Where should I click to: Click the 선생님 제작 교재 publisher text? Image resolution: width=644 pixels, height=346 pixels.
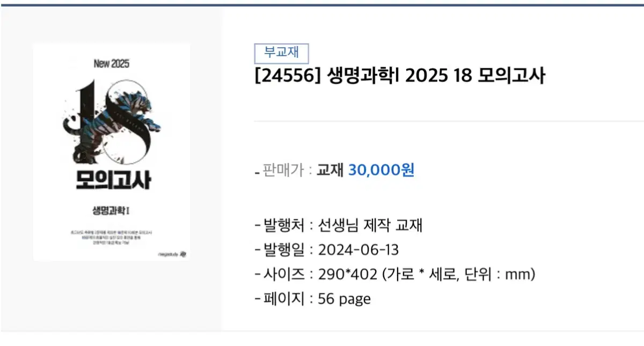(x=371, y=225)
